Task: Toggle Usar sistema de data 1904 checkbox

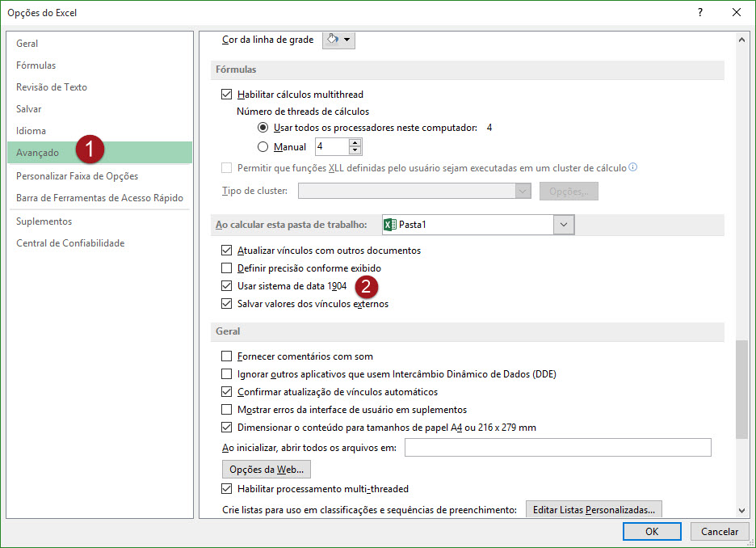Action: click(x=227, y=286)
